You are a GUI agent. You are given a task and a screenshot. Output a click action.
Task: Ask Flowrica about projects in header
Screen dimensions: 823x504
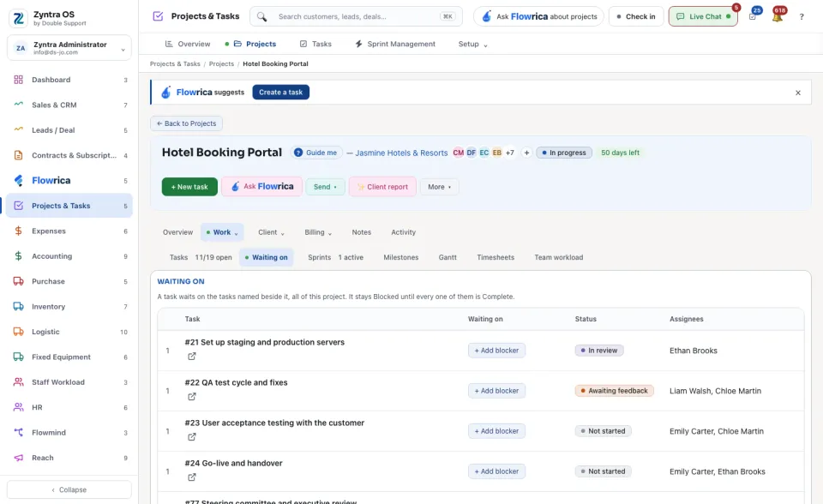click(x=538, y=16)
